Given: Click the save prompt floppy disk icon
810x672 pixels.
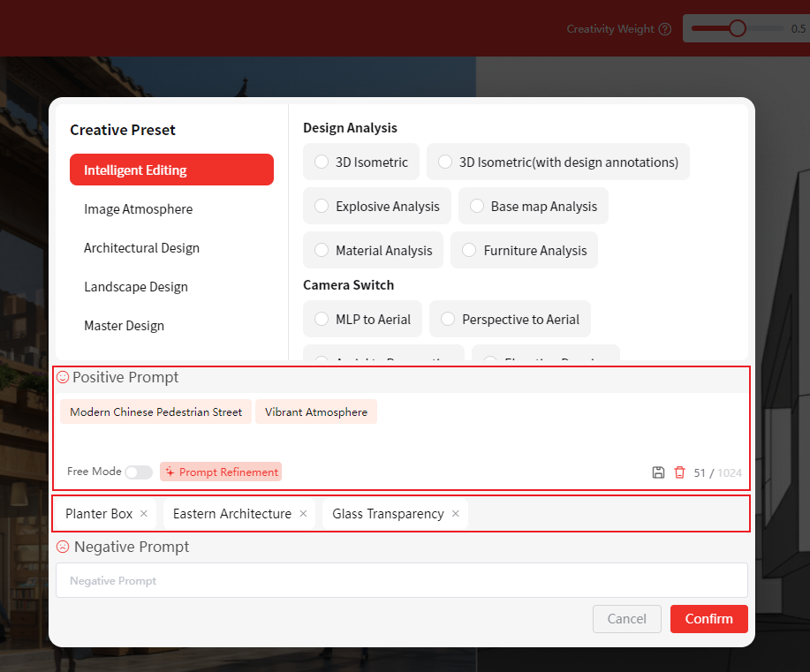Looking at the screenshot, I should click(x=658, y=472).
